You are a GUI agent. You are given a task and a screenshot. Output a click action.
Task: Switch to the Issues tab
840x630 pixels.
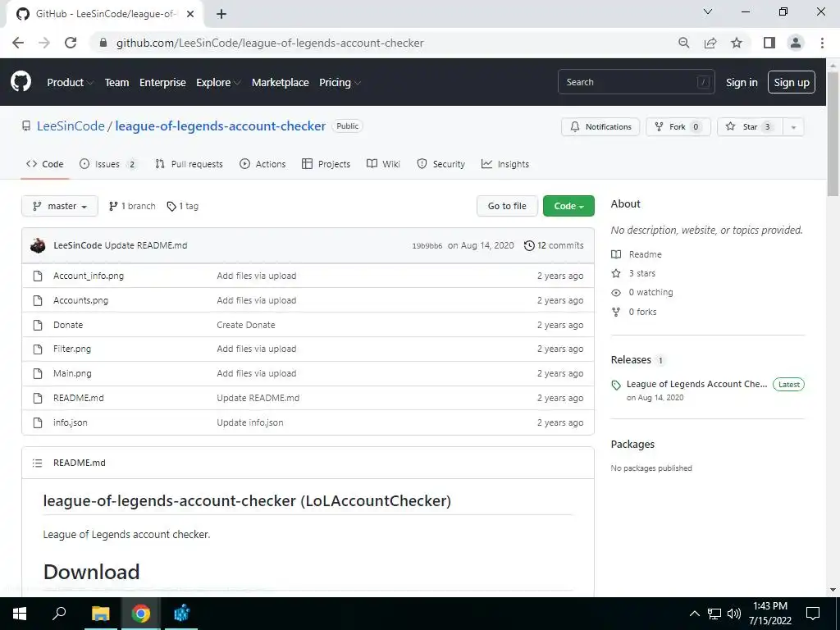(108, 164)
